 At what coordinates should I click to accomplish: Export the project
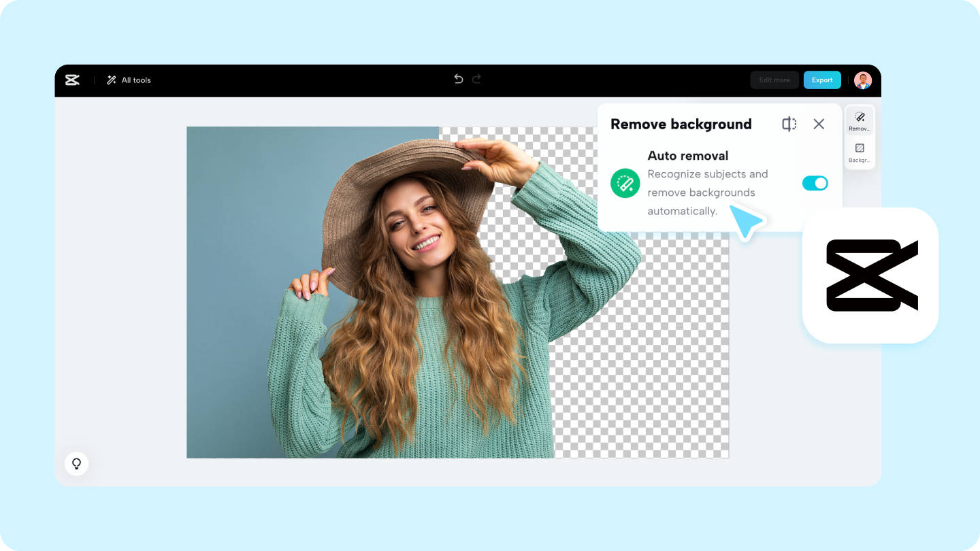point(821,80)
